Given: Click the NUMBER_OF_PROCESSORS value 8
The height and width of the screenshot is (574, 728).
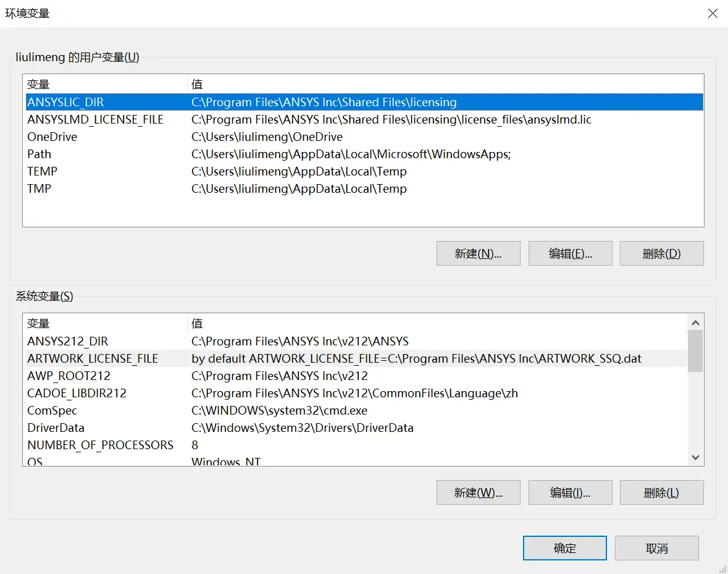Looking at the screenshot, I should 195,445.
